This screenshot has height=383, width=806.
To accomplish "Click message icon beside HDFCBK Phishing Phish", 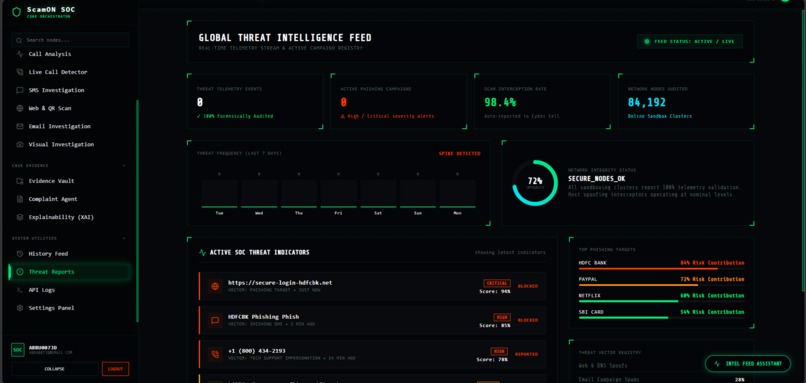I will pos(215,320).
